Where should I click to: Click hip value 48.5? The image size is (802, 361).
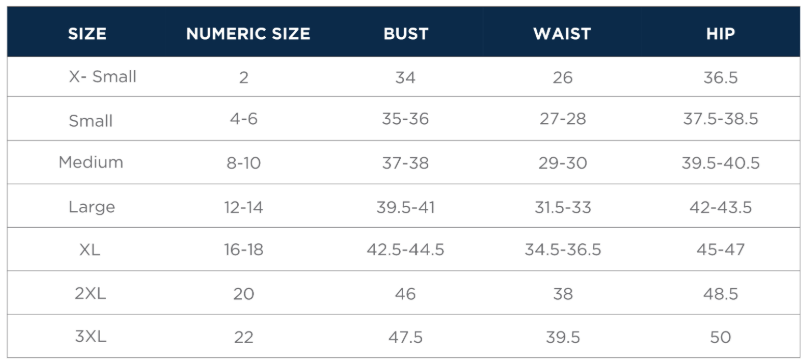(720, 294)
